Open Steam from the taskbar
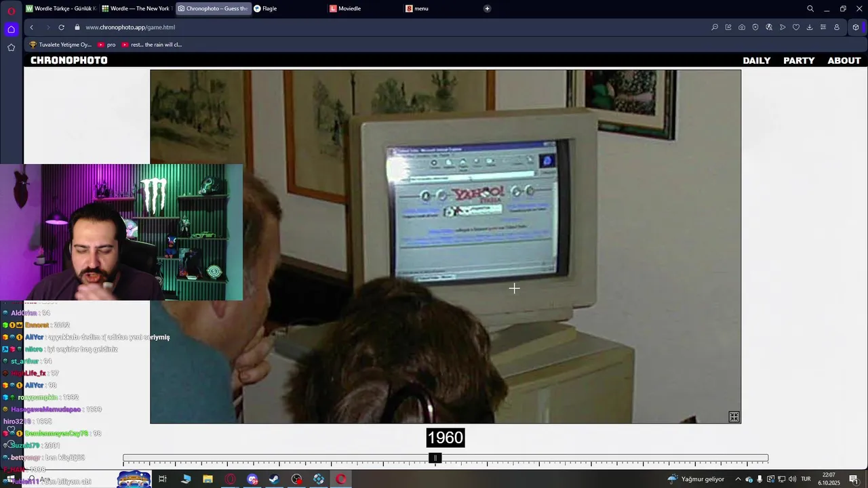The height and width of the screenshot is (488, 868). pyautogui.click(x=274, y=479)
